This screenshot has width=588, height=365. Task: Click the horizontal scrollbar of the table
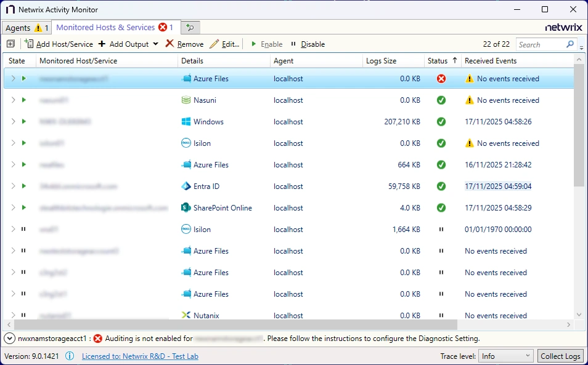tap(234, 324)
